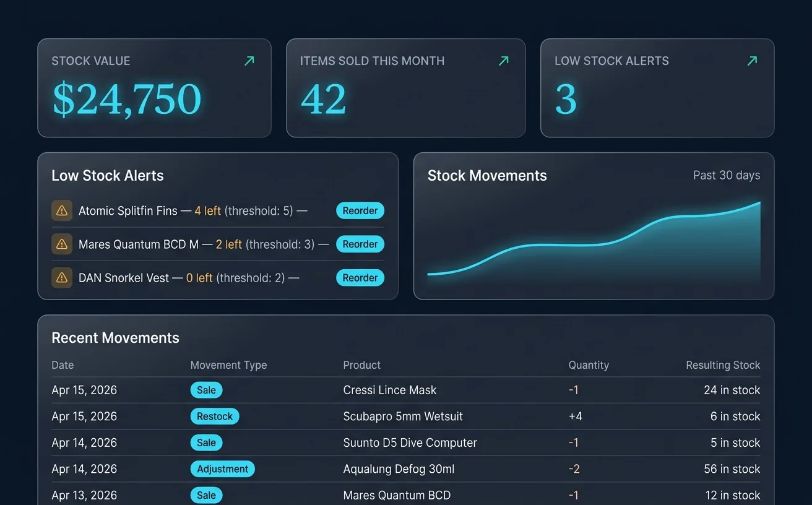Click the Product column header
This screenshot has width=812, height=505.
coord(361,365)
